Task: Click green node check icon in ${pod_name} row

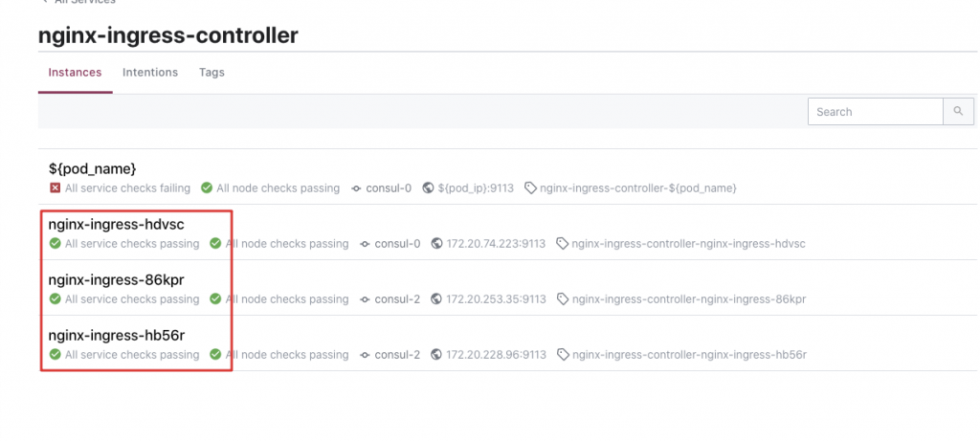Action: pos(207,187)
